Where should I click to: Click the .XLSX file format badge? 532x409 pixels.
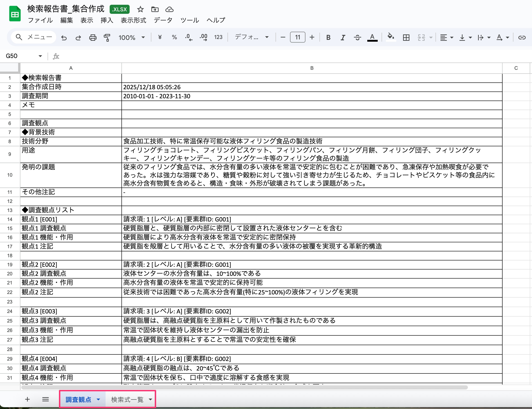coord(120,10)
